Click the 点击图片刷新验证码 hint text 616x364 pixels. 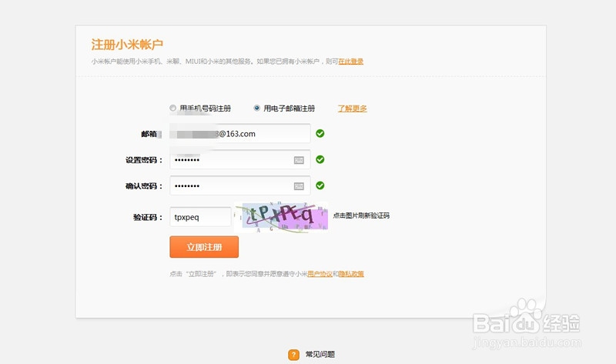point(361,215)
